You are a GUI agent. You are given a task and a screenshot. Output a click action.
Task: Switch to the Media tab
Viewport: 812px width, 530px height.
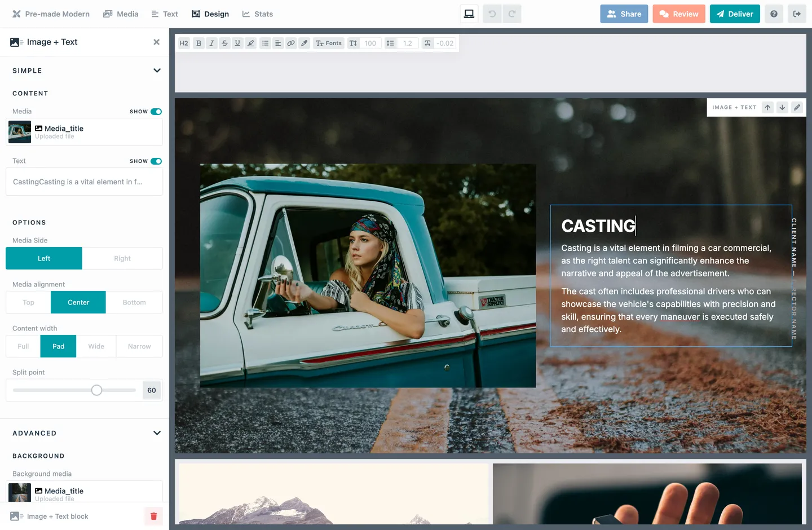pos(121,14)
